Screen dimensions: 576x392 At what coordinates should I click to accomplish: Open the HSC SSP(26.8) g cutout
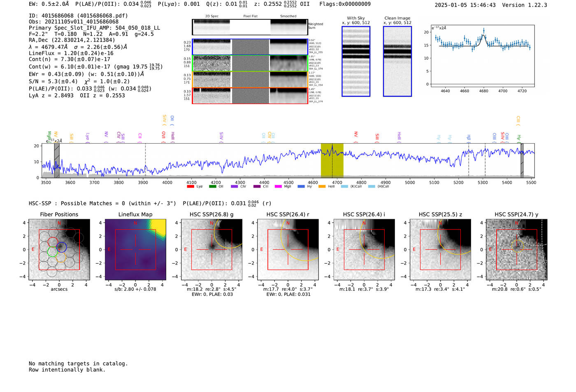(x=211, y=249)
